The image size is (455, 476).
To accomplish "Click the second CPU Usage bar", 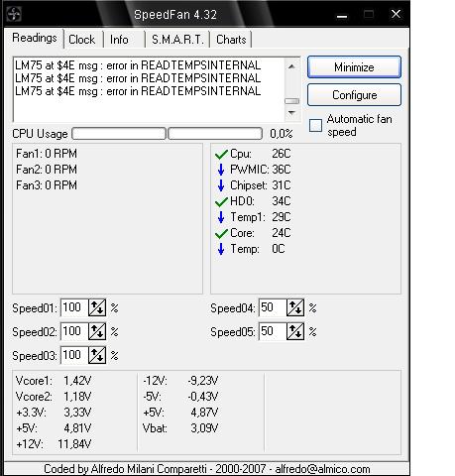I will 215,134.
